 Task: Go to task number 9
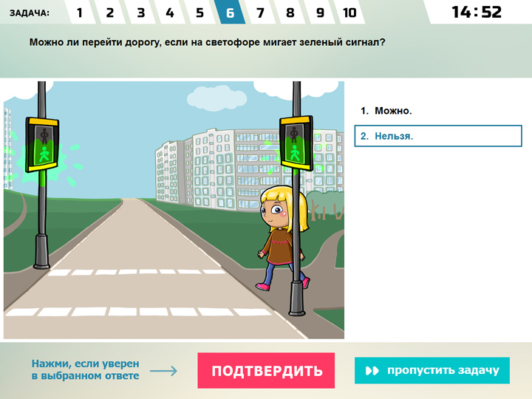320,13
